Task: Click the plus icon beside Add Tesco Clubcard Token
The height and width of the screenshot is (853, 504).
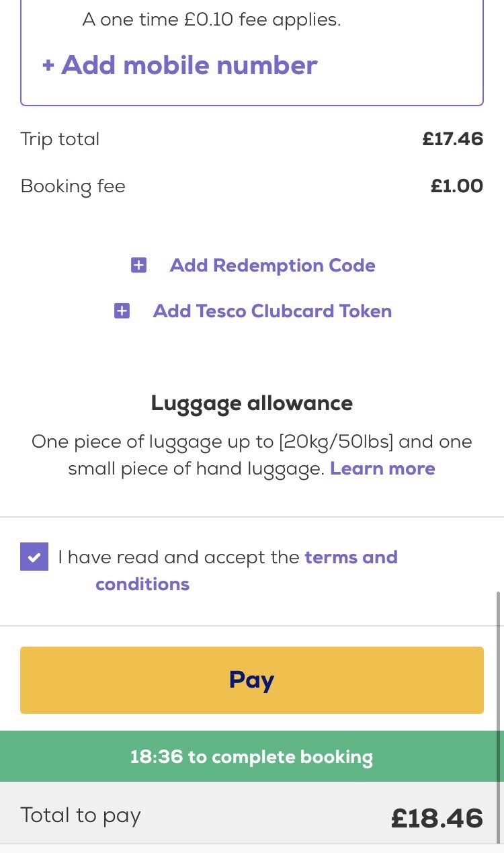Action: tap(122, 311)
